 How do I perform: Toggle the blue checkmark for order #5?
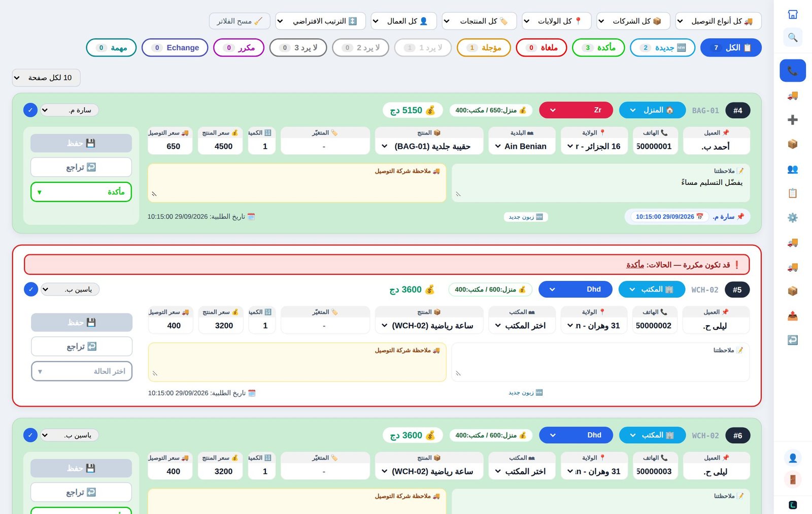point(31,290)
